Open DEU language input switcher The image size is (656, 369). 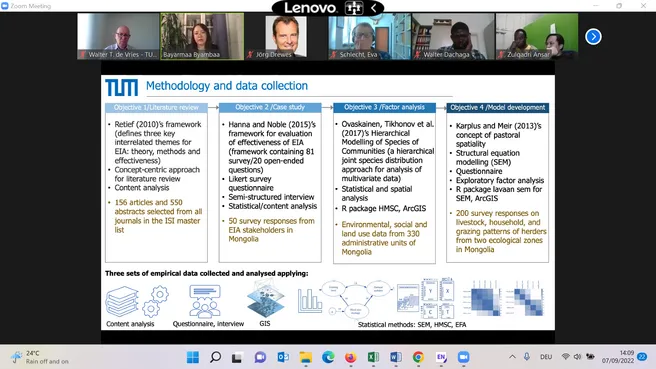click(546, 357)
